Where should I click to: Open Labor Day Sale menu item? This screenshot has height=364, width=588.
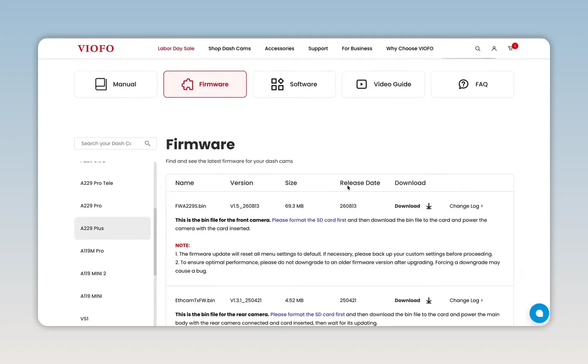(x=176, y=48)
